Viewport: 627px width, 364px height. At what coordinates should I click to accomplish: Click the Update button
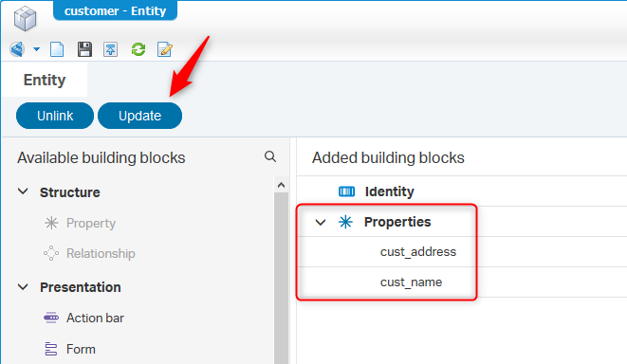[140, 116]
